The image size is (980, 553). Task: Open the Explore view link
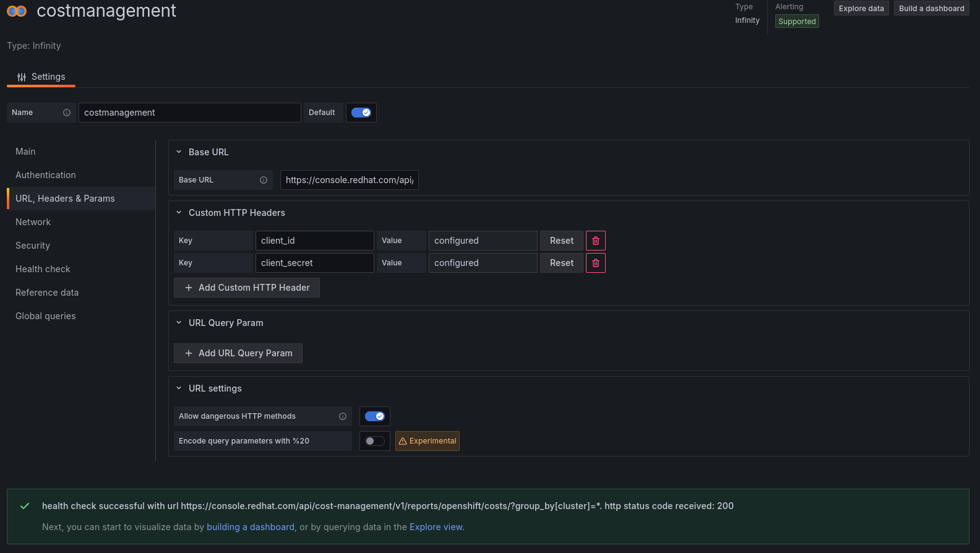click(x=436, y=527)
